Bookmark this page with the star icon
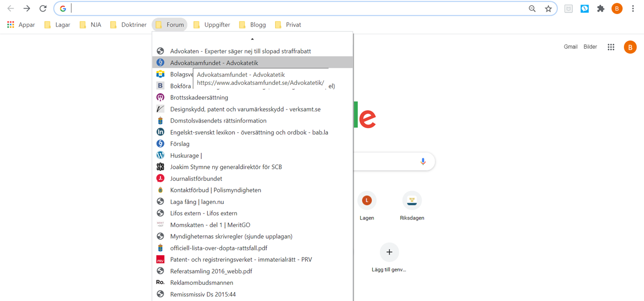 [x=548, y=9]
